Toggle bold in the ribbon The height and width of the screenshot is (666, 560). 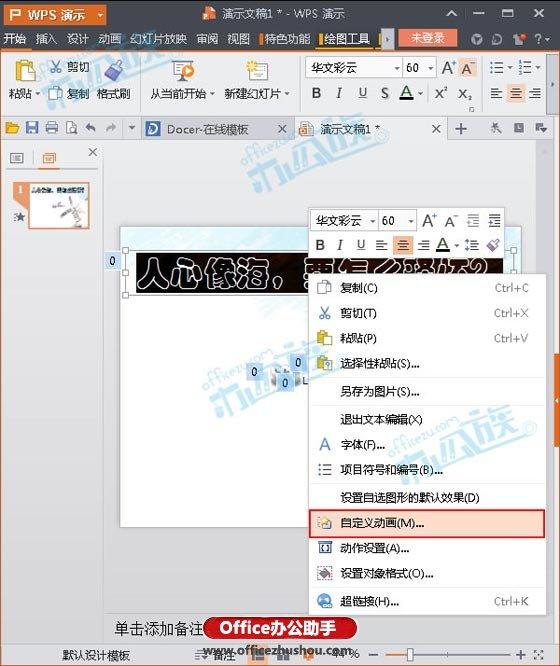tap(316, 93)
